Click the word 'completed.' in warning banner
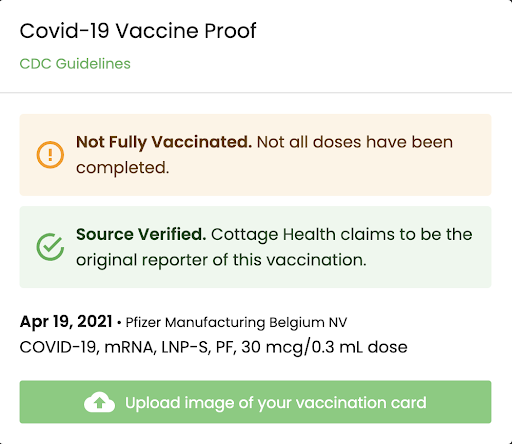 tap(123, 168)
